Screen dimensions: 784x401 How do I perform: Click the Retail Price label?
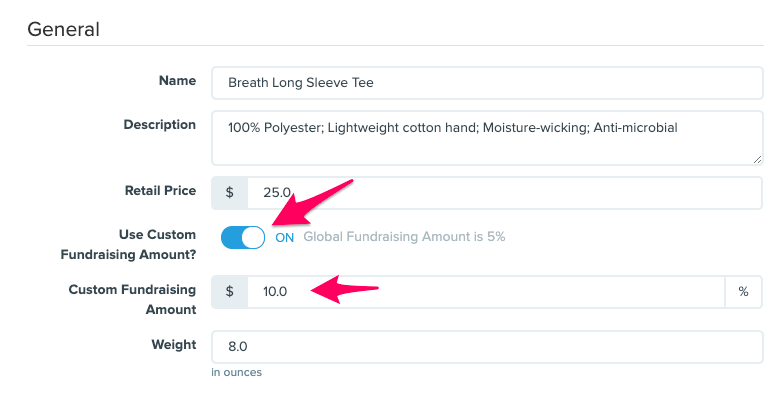point(160,189)
